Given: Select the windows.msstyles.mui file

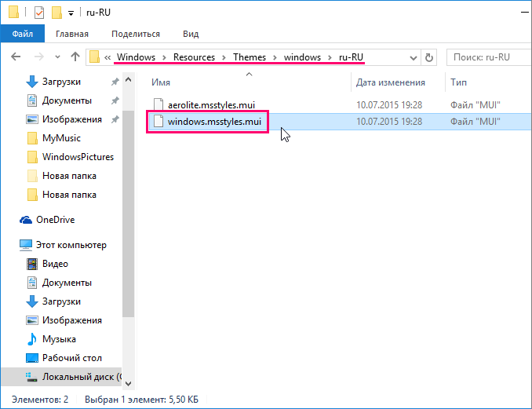Looking at the screenshot, I should point(214,122).
